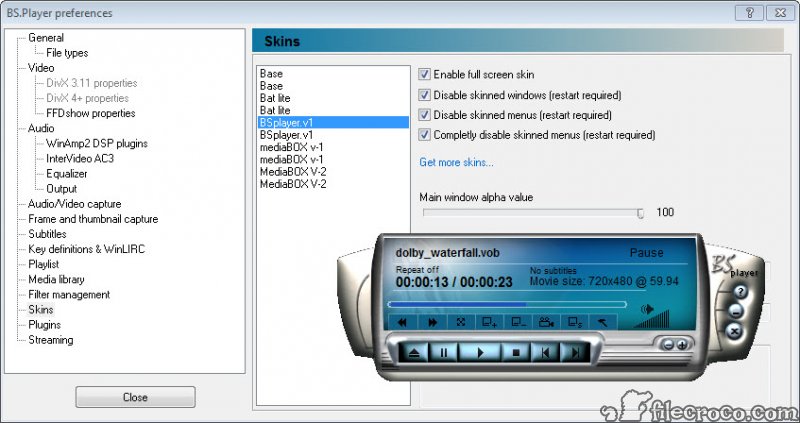Image resolution: width=800 pixels, height=423 pixels.
Task: Click the volume level bars
Action: click(651, 319)
